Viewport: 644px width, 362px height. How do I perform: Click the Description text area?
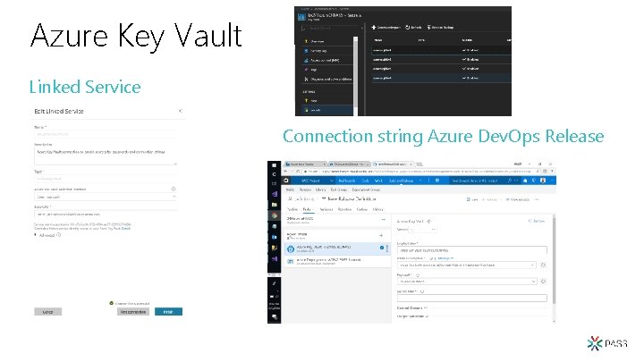106,156
